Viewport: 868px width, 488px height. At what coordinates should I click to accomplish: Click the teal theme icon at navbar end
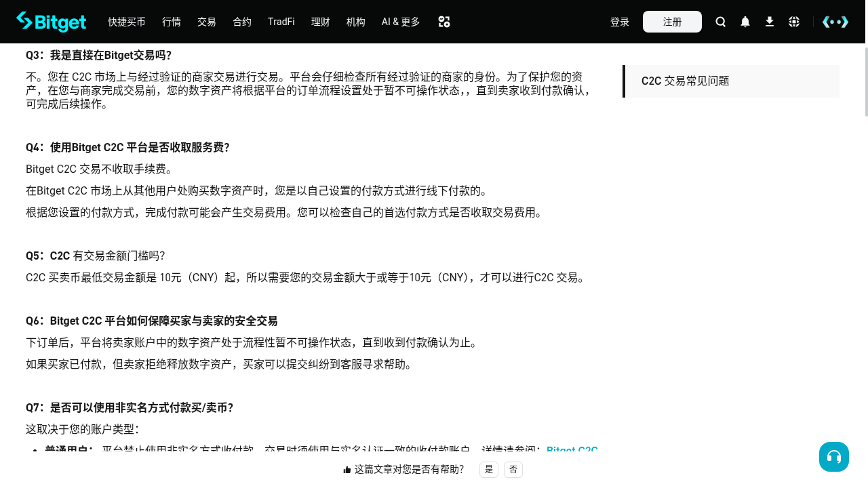pyautogui.click(x=835, y=22)
